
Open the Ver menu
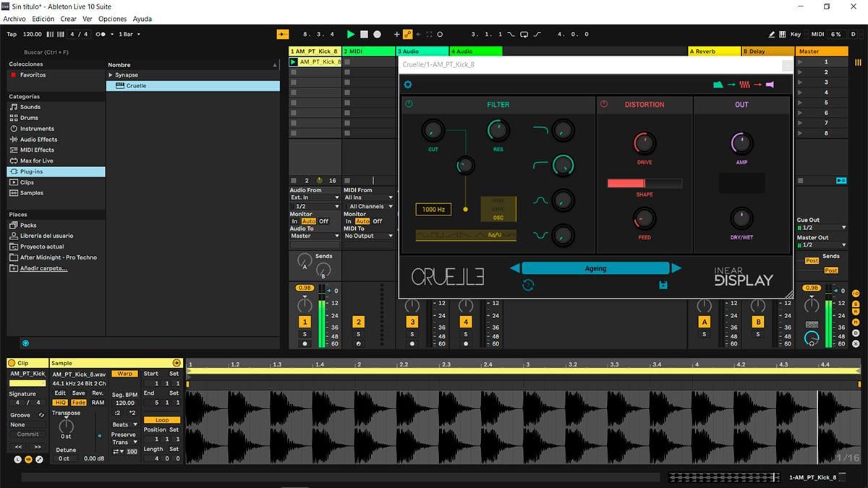point(88,19)
